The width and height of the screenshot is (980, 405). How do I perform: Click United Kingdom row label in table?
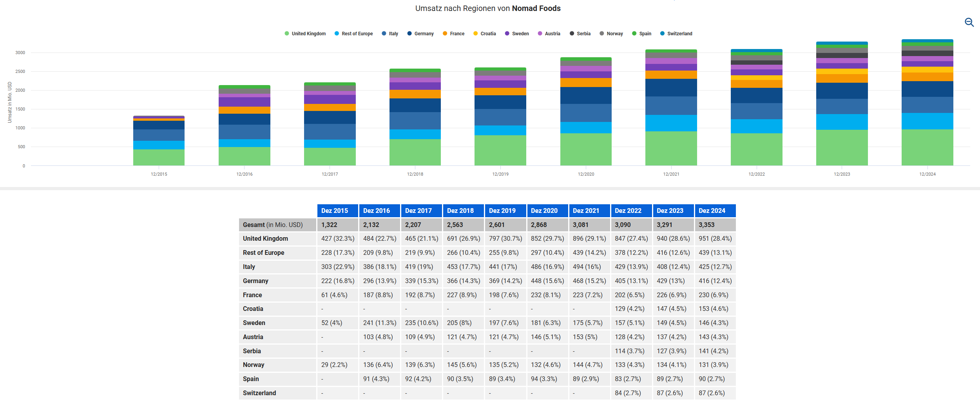pyautogui.click(x=265, y=238)
